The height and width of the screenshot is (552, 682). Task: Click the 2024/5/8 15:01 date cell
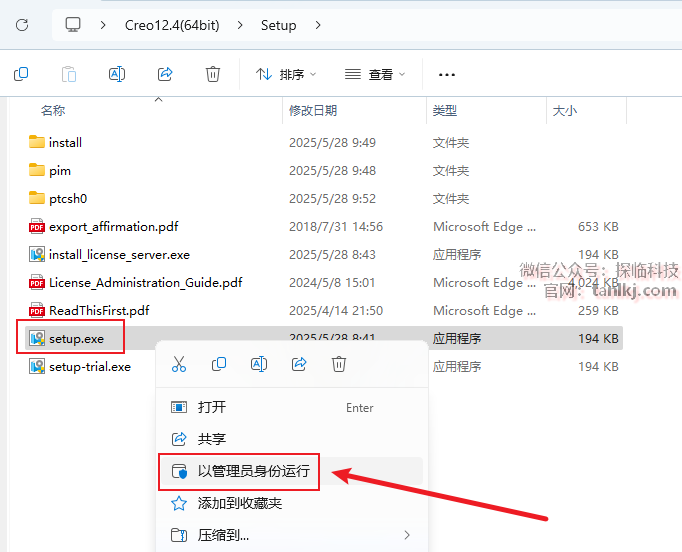pyautogui.click(x=332, y=283)
